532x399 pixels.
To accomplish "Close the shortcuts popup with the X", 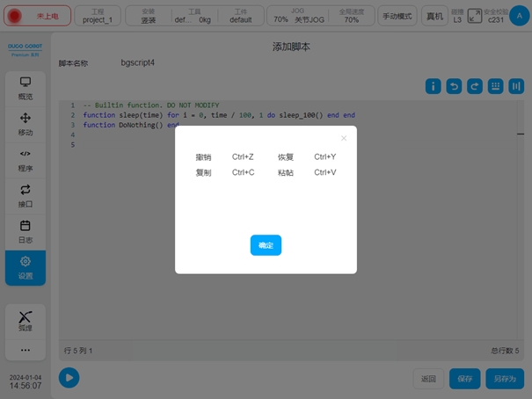I will click(x=344, y=138).
